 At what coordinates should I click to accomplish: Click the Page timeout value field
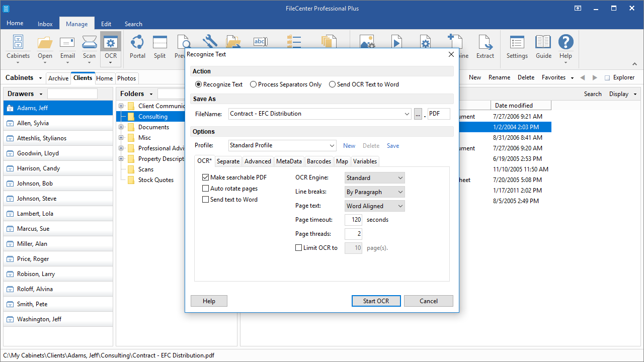pos(353,220)
